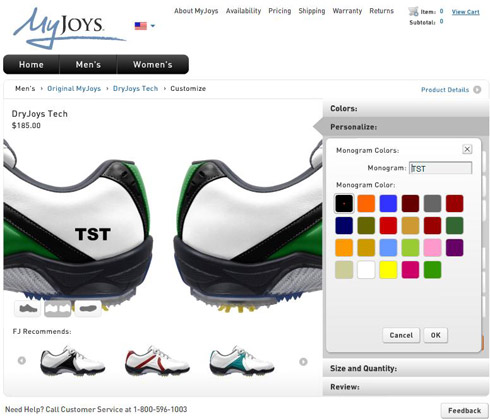This screenshot has width=490, height=419.
Task: Pick the dark green swatch in the second row
Action: (x=454, y=225)
